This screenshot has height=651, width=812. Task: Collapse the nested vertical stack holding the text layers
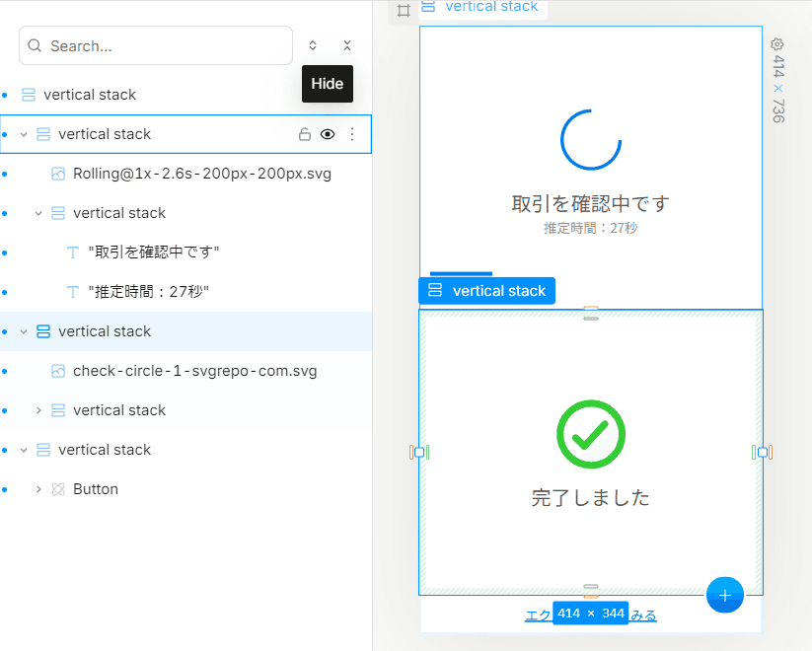tap(38, 213)
